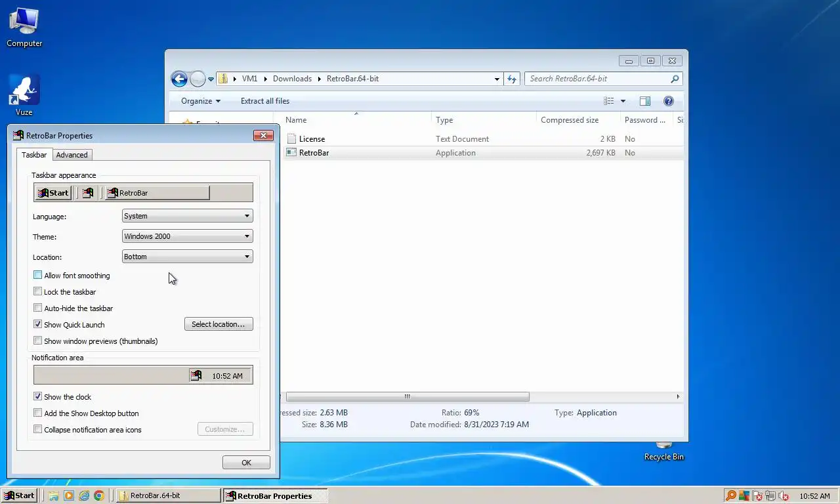This screenshot has width=840, height=504.
Task: Launch Internet Explorer from Quick Launch
Action: (x=84, y=496)
